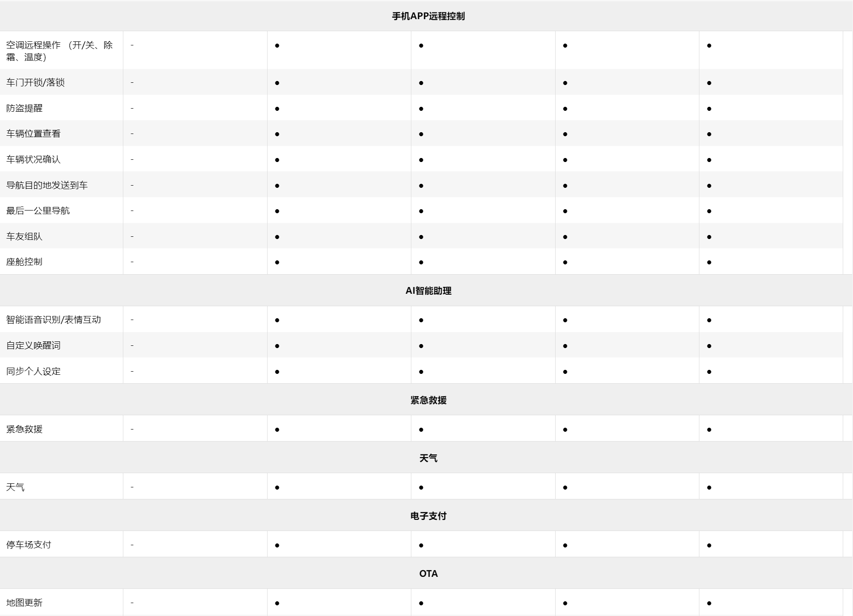Click the 地图更新 row label
The width and height of the screenshot is (853, 616).
coord(24,603)
